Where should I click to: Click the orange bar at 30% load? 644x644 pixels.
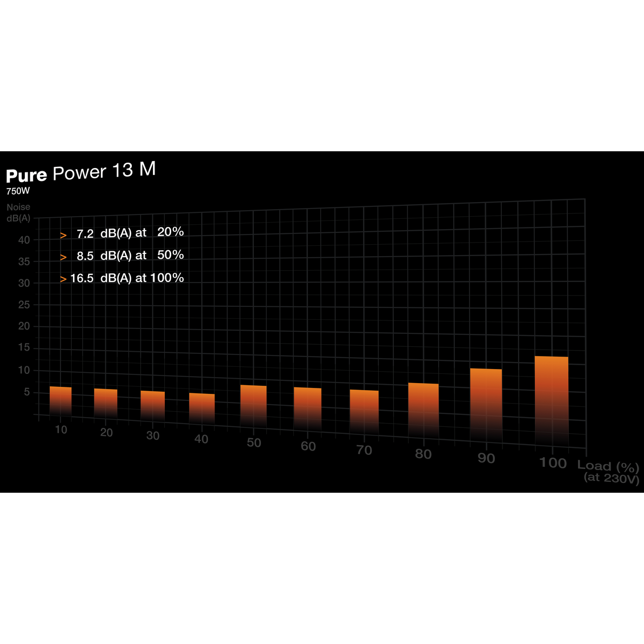click(153, 406)
